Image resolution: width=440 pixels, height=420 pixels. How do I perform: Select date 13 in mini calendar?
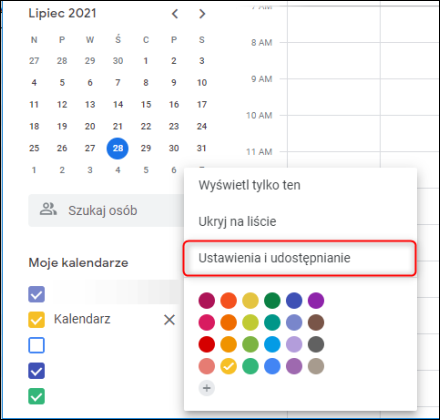90,105
